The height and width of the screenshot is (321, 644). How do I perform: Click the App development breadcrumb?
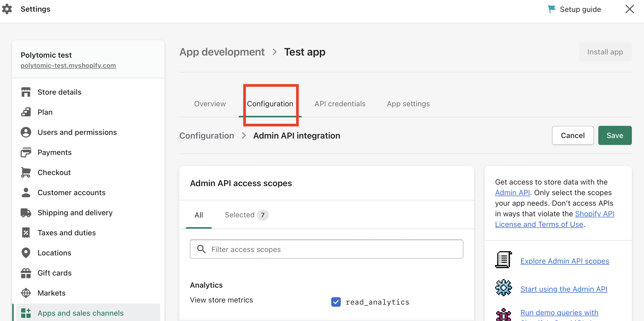point(222,52)
